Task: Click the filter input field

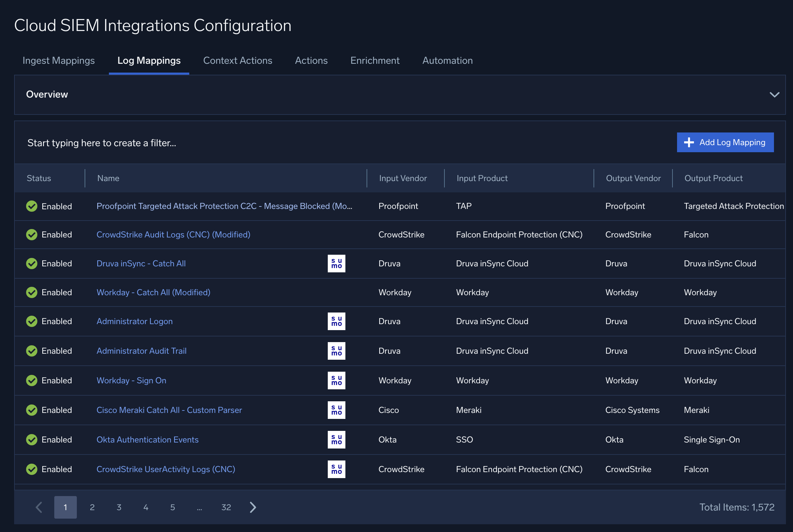Action: click(x=102, y=142)
